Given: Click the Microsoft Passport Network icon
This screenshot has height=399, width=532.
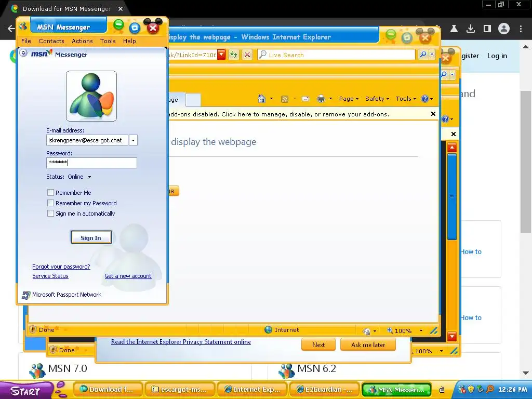Looking at the screenshot, I should [26, 295].
